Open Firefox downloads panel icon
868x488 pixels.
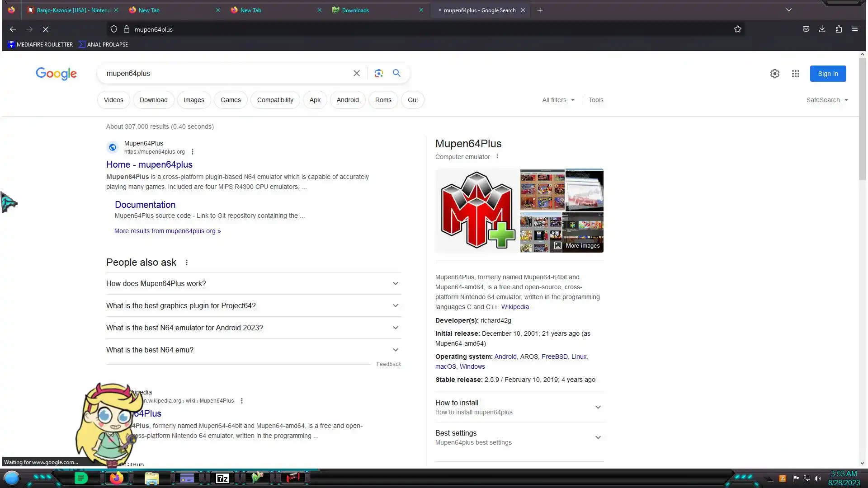pyautogui.click(x=822, y=29)
